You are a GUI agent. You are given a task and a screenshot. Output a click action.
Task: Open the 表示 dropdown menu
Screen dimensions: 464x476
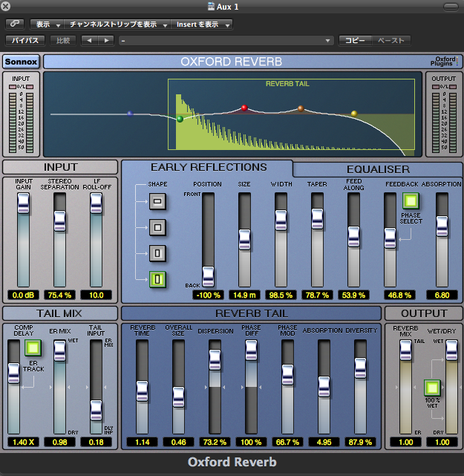click(47, 25)
